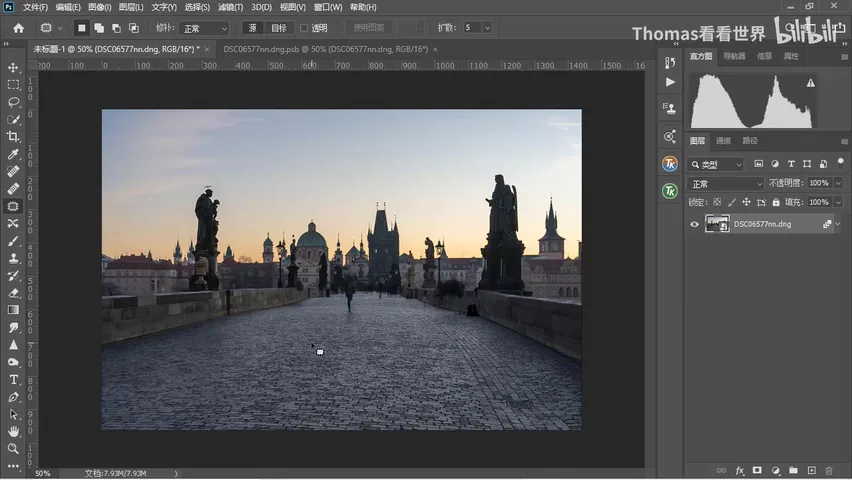Create a new layer
Viewport: 852px width, 480px height.
tap(811, 470)
